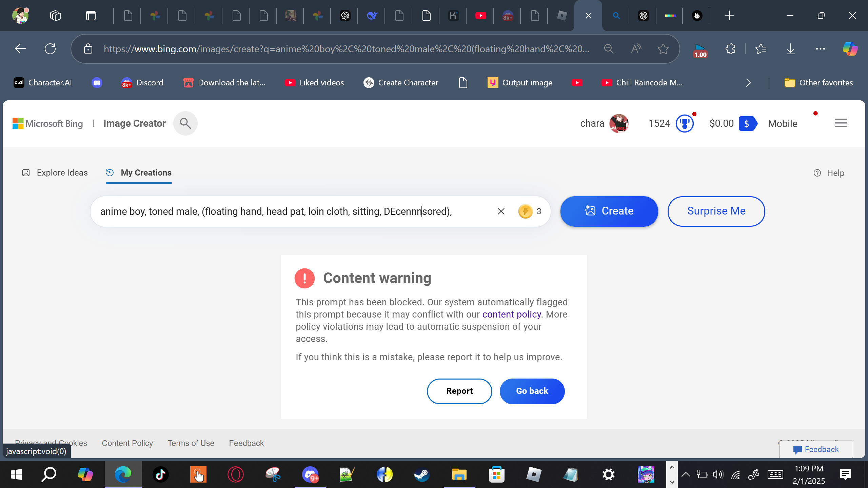Open Other favorites folder
Screen dimensions: 868x488
tap(818, 83)
